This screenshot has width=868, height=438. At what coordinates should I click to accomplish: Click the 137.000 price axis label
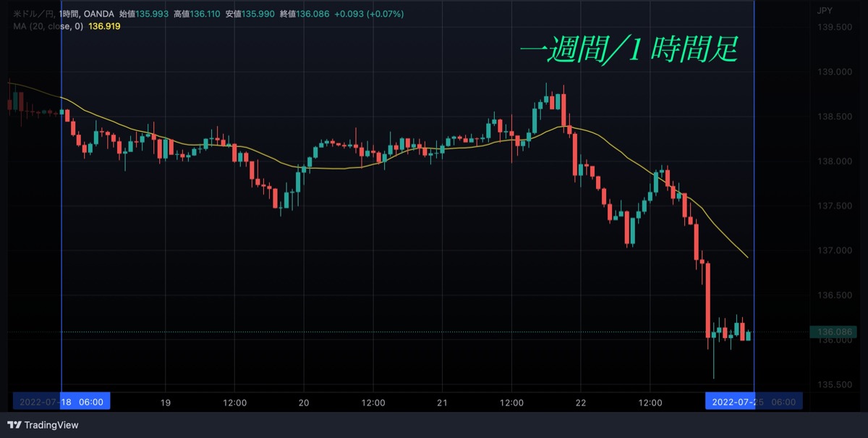tap(834, 250)
